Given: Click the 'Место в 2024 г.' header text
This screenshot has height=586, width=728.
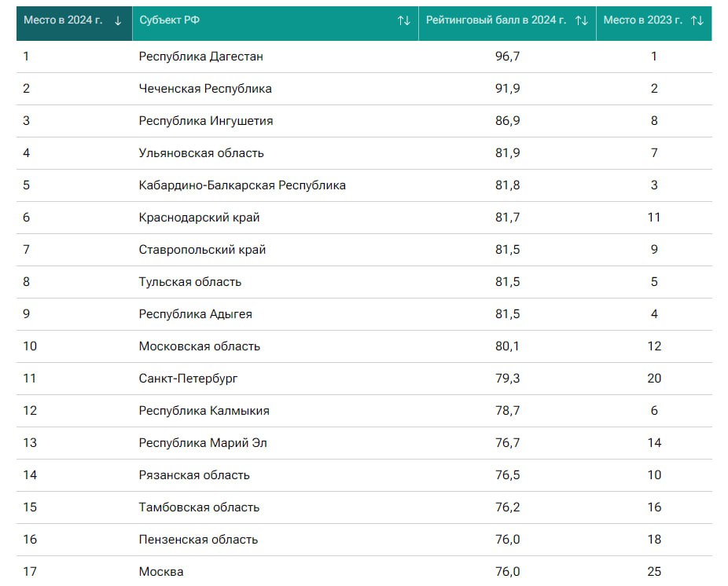Looking at the screenshot, I should pyautogui.click(x=63, y=20).
